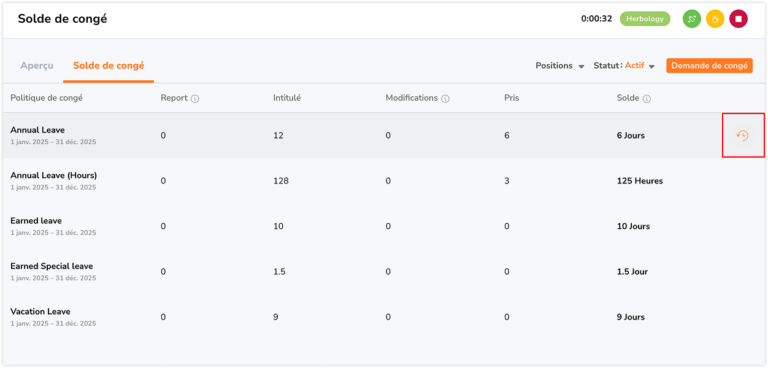Switch to the Aperçu tab

37,66
